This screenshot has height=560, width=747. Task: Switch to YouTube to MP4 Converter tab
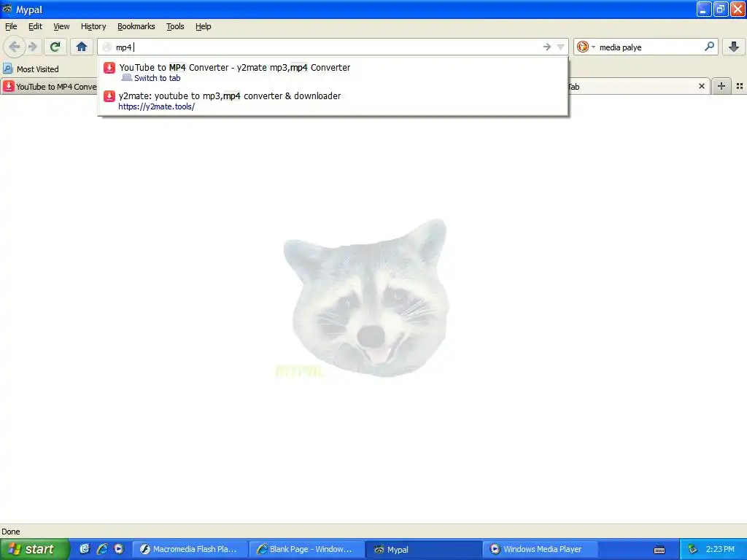tap(49, 87)
